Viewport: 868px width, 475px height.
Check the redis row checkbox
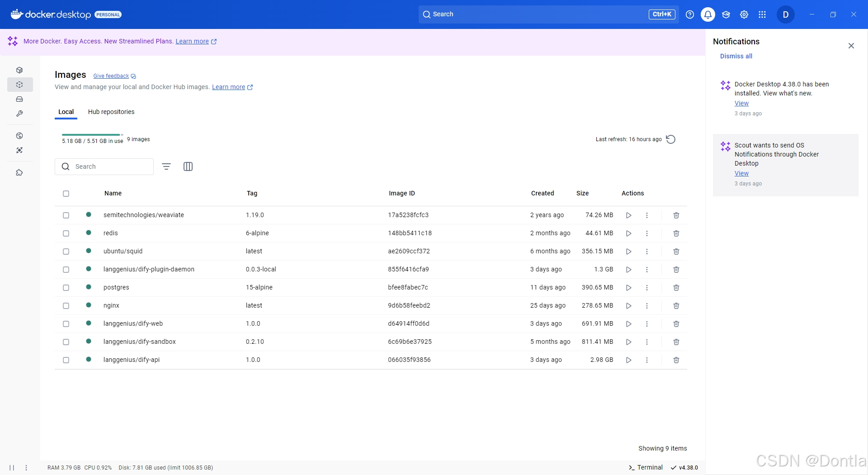(66, 233)
